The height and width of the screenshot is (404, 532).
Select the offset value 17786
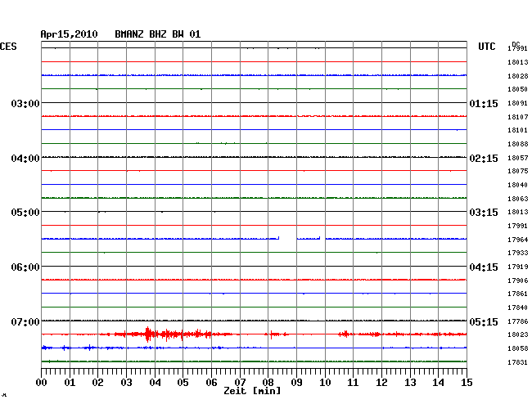518,321
